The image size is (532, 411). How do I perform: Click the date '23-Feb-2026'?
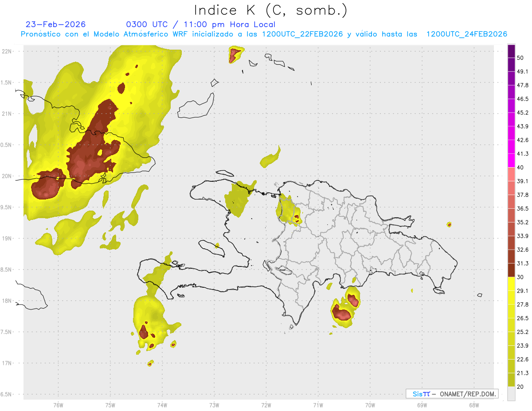[56, 24]
